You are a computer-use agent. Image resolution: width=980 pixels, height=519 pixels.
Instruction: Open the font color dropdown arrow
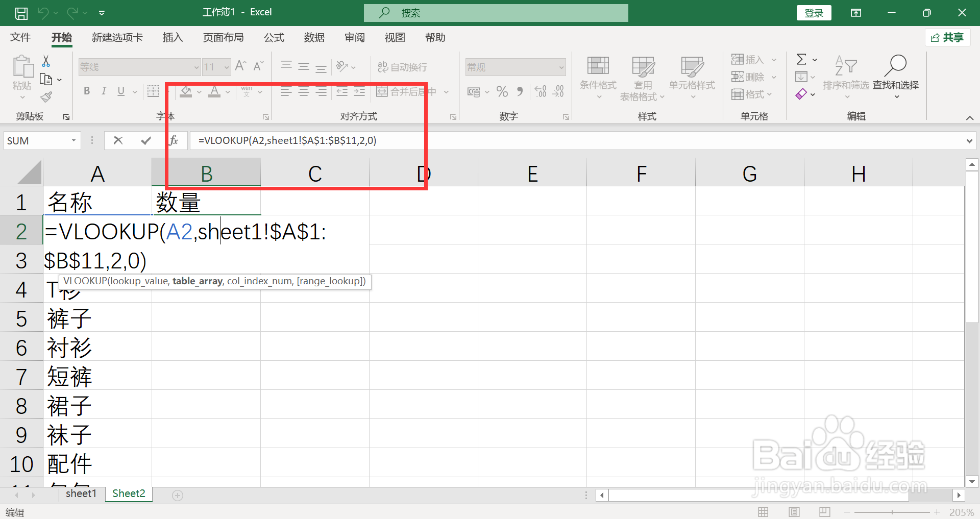(x=228, y=92)
